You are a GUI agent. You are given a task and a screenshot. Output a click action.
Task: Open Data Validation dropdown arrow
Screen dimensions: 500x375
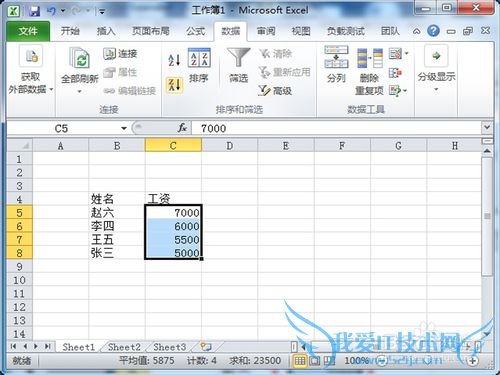point(406,53)
